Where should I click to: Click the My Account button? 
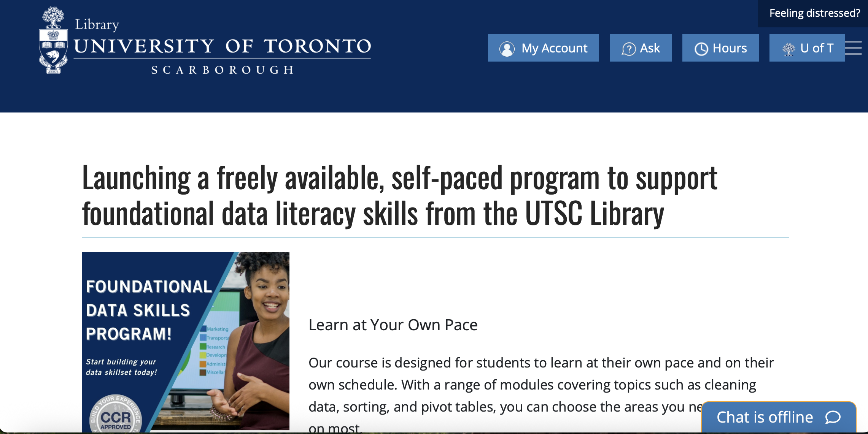(x=543, y=48)
